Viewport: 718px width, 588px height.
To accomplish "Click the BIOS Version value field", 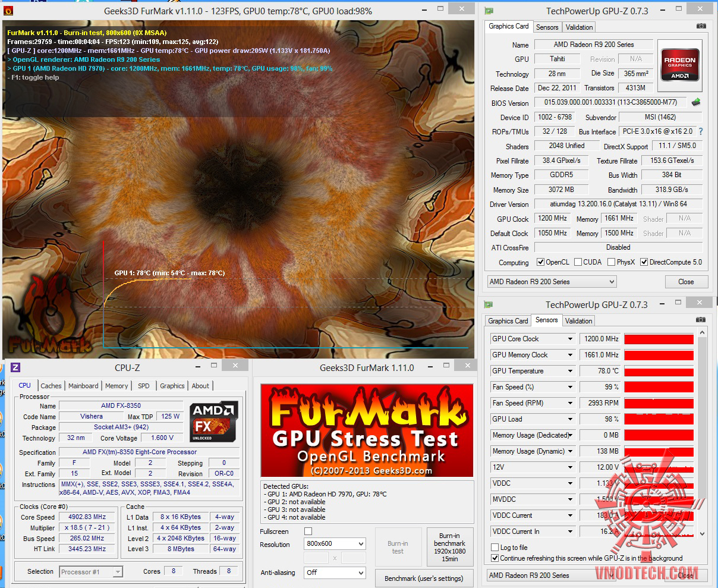I will coord(610,102).
